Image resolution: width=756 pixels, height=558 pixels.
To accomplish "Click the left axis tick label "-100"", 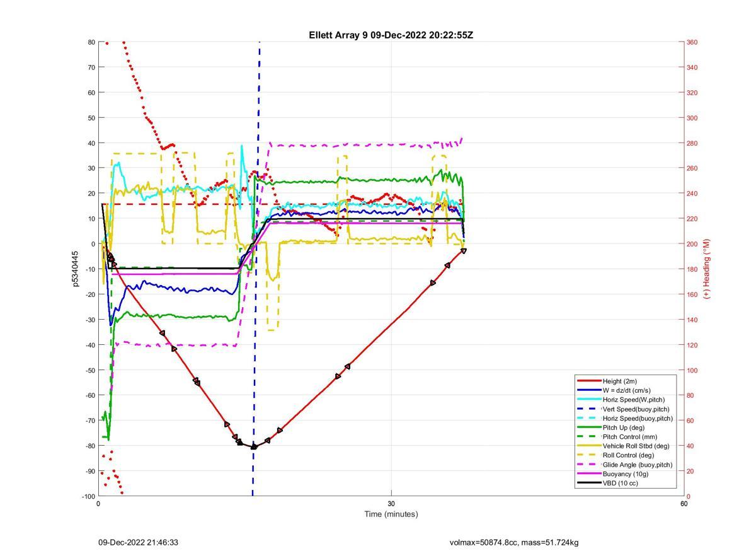I will (88, 496).
